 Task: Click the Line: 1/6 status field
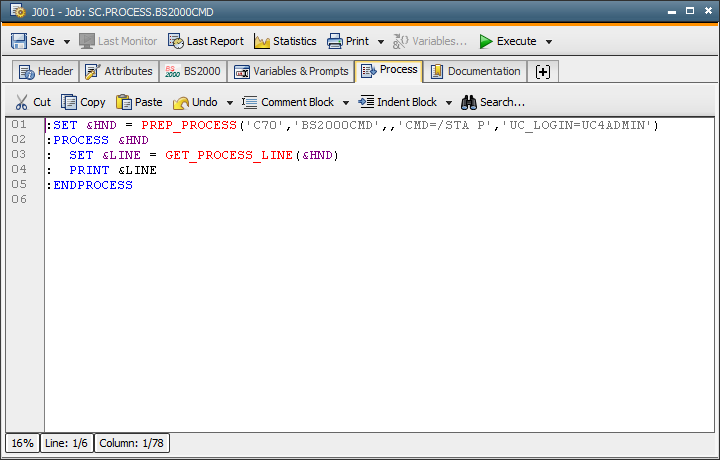coord(67,443)
